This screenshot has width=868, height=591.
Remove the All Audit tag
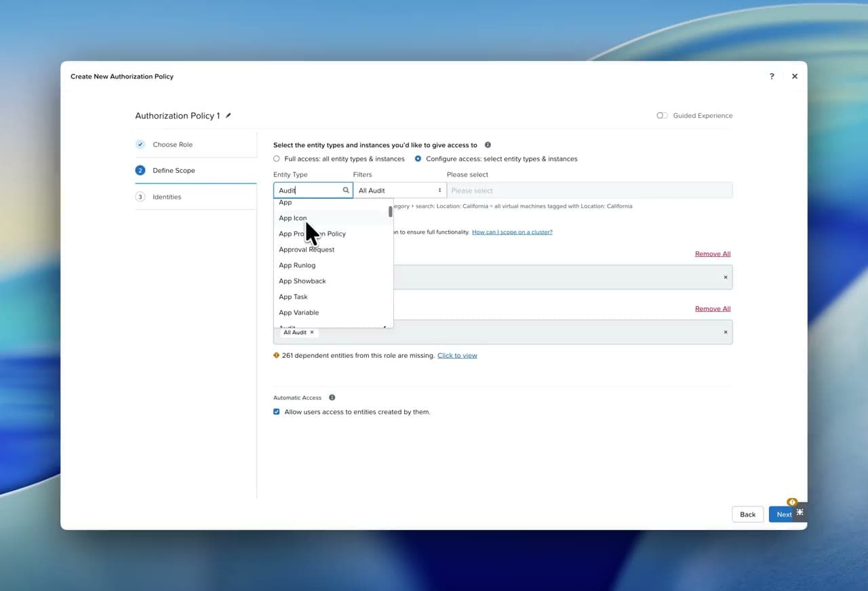[312, 332]
